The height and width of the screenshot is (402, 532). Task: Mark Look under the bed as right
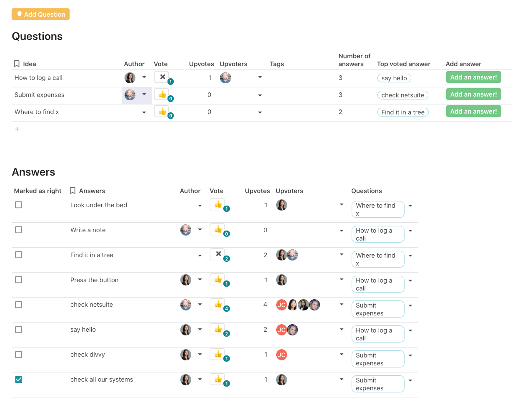(19, 205)
